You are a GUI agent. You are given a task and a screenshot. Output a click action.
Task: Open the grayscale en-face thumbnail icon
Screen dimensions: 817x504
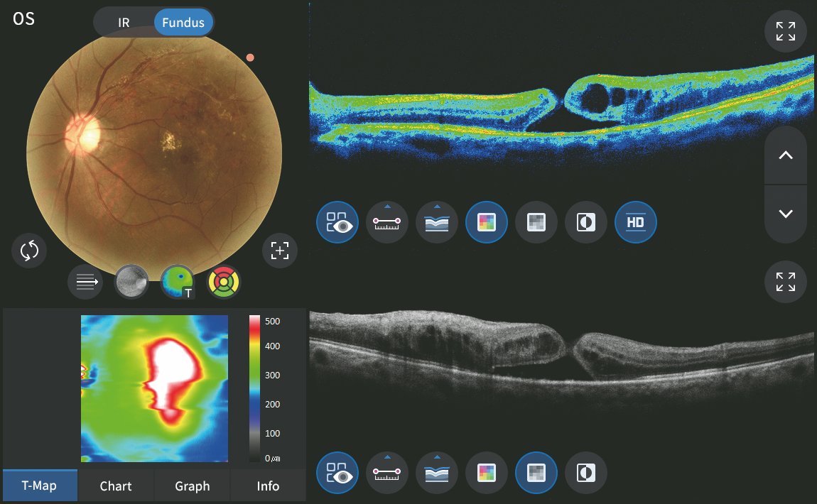point(131,283)
